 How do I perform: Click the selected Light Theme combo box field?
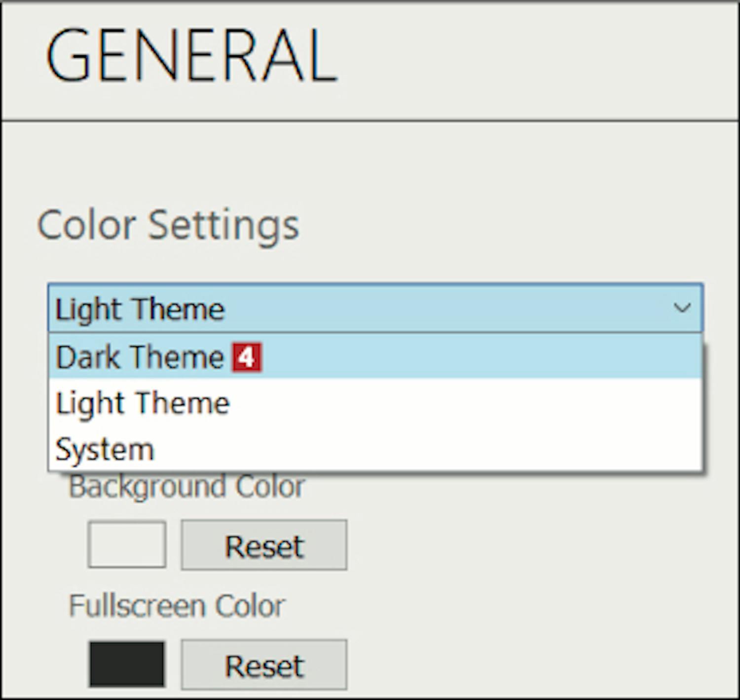click(x=345, y=308)
